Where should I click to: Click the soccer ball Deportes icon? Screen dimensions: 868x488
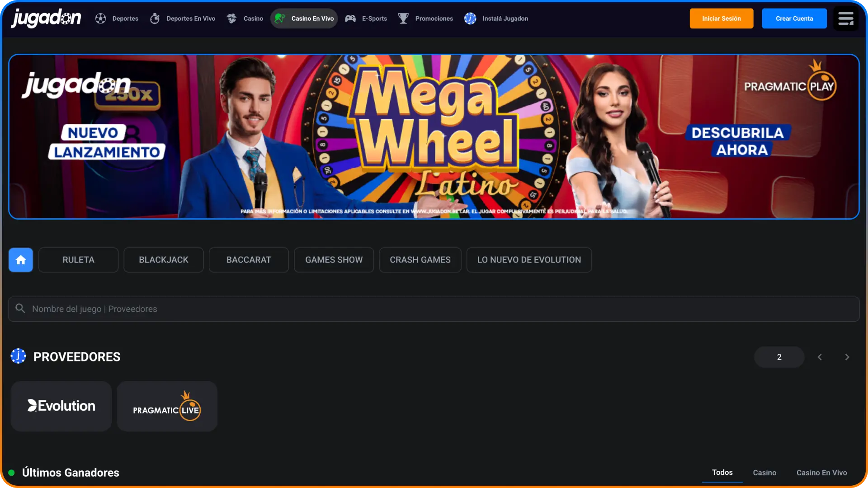click(100, 19)
